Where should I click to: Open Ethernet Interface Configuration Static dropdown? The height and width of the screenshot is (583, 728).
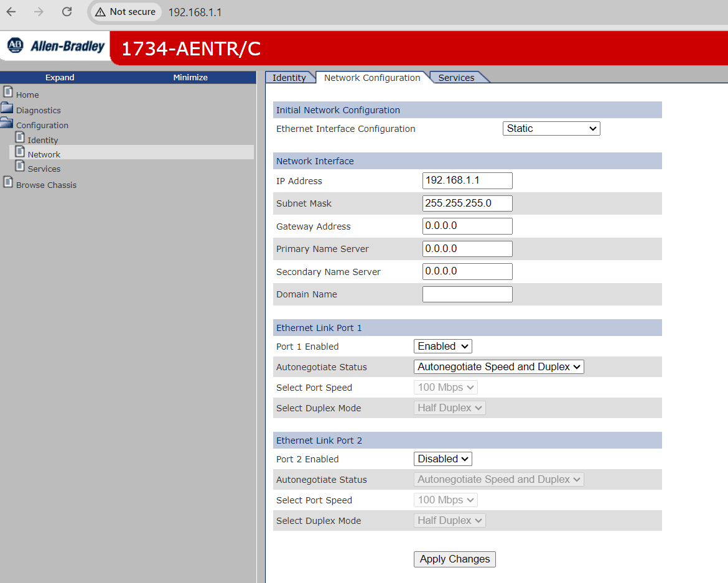(x=551, y=129)
